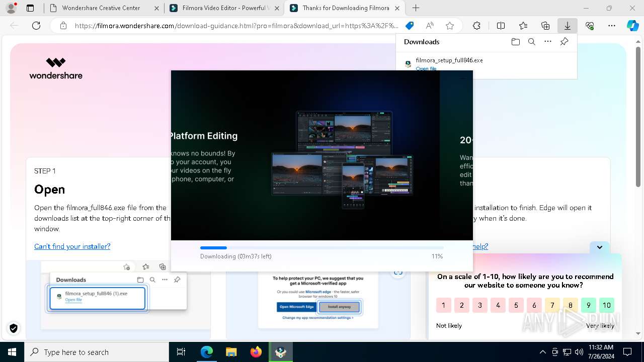Close the Thanks for Downloading Filmora tab
The height and width of the screenshot is (362, 644).
(x=397, y=8)
